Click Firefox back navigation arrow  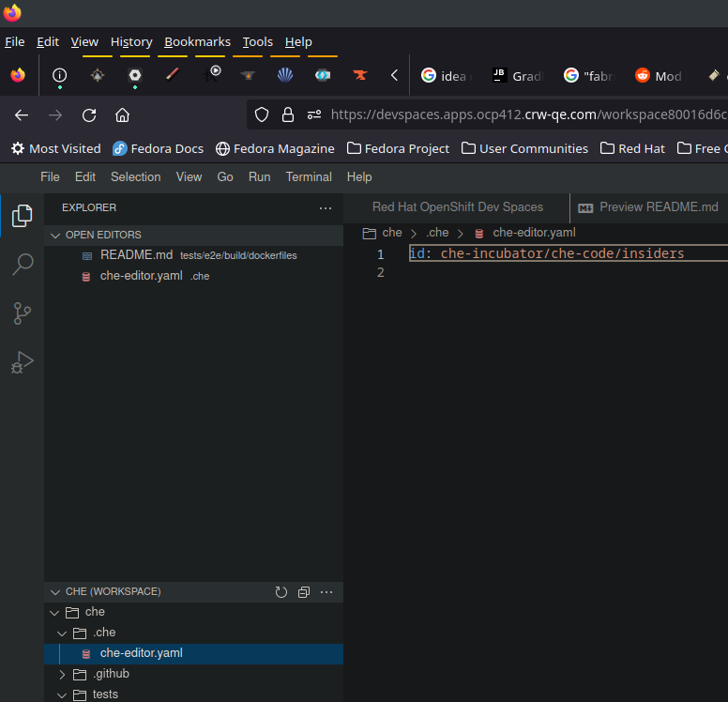pyautogui.click(x=22, y=114)
